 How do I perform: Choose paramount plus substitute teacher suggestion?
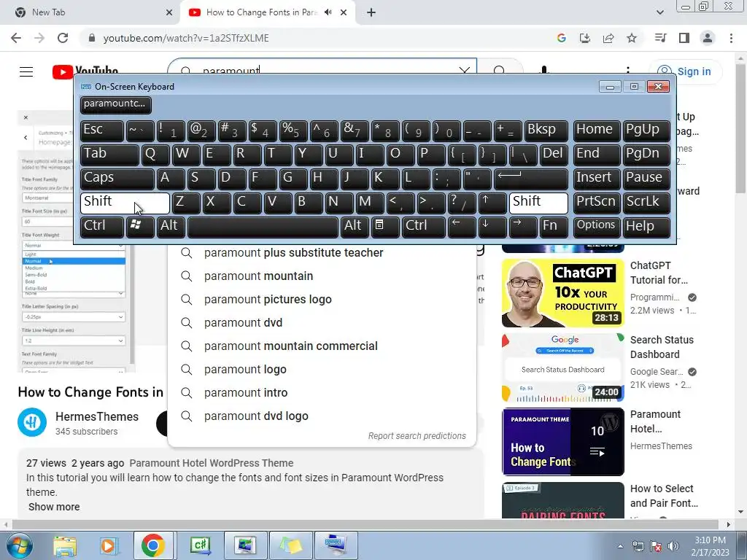(x=322, y=253)
